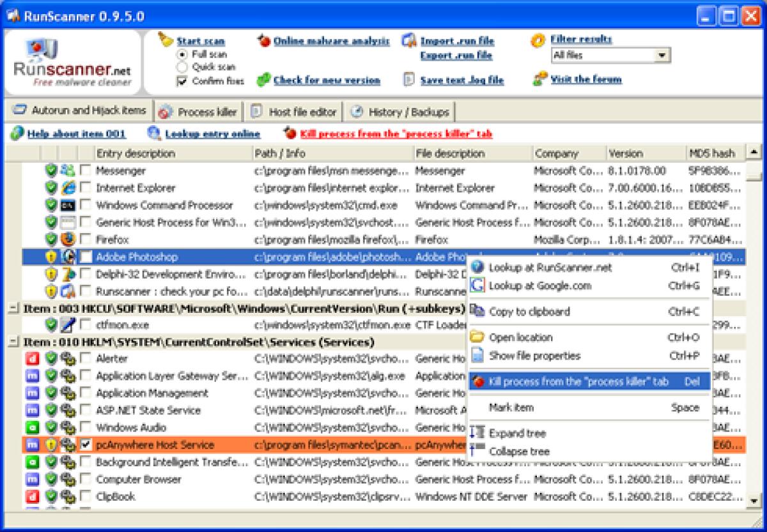Open the History / Backups tab
The height and width of the screenshot is (532, 767).
tap(400, 112)
